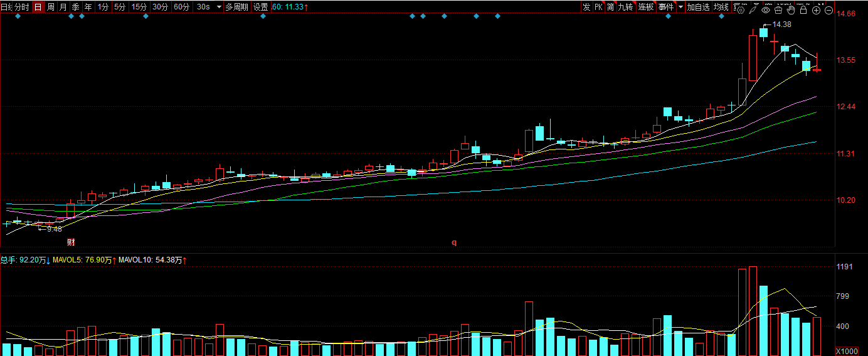Zoom out with the minus icon

point(828,10)
